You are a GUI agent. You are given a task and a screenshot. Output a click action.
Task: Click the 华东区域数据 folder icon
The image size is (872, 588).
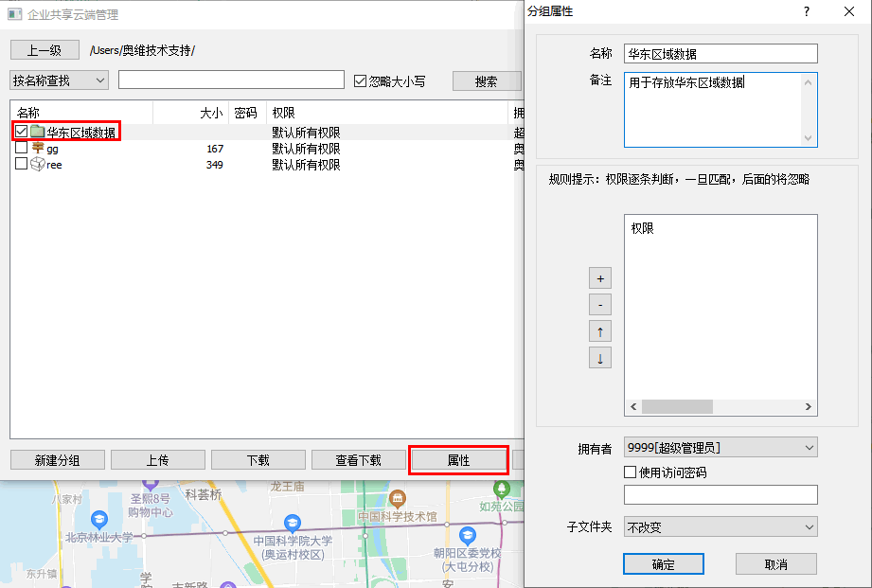tap(37, 133)
